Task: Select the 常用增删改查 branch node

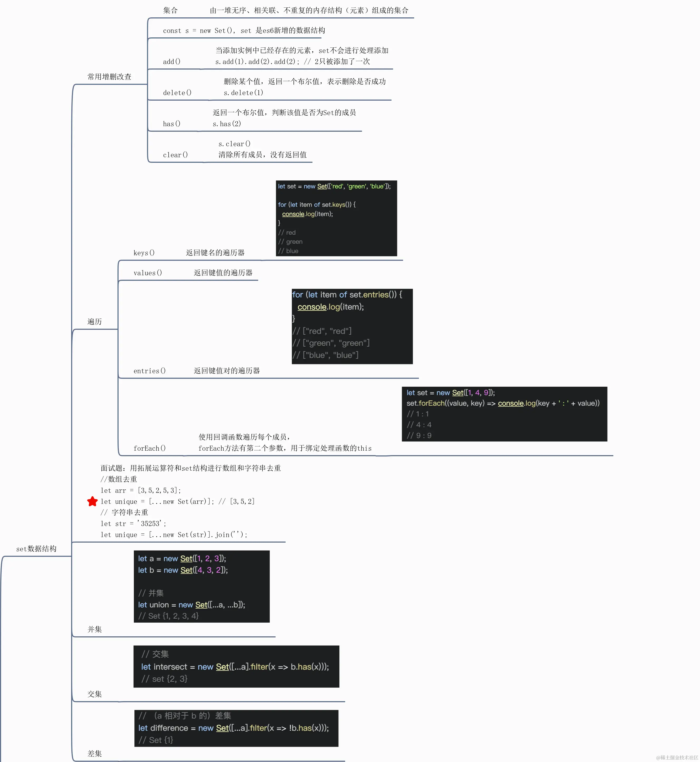Action: tap(110, 77)
